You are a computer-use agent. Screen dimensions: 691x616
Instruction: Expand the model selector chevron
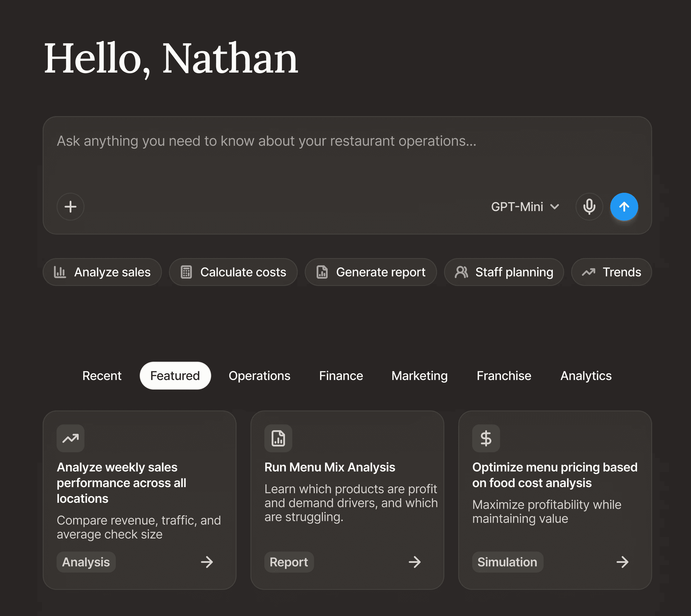[x=555, y=206]
